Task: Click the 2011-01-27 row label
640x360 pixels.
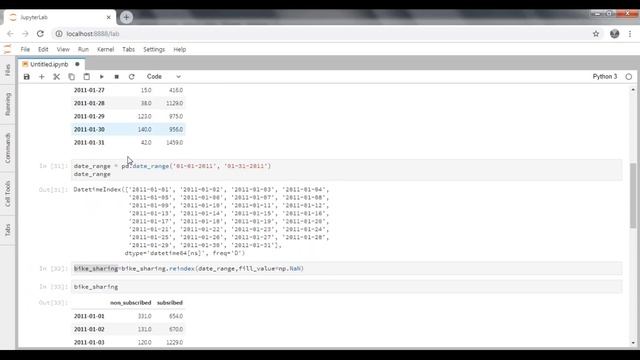Action: point(89,90)
